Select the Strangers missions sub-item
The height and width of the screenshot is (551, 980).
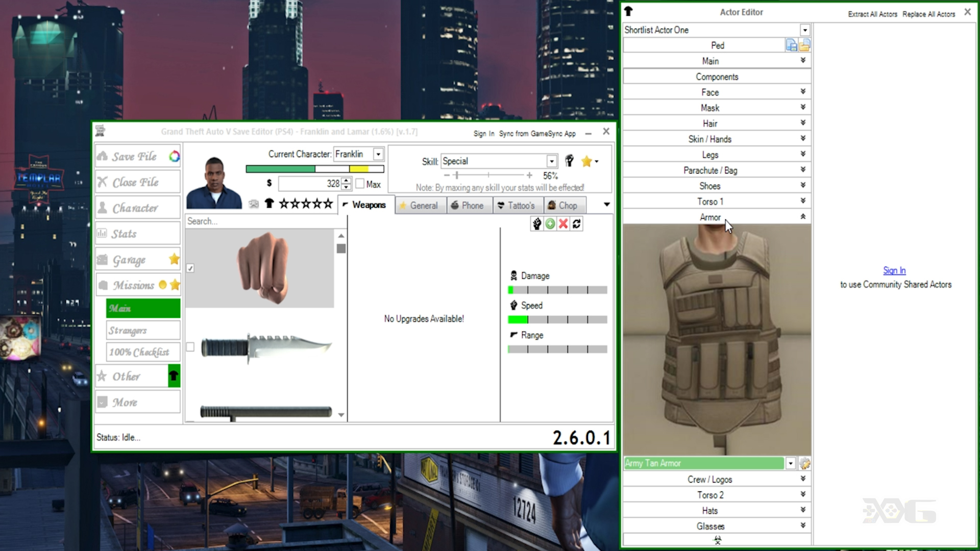tap(143, 331)
